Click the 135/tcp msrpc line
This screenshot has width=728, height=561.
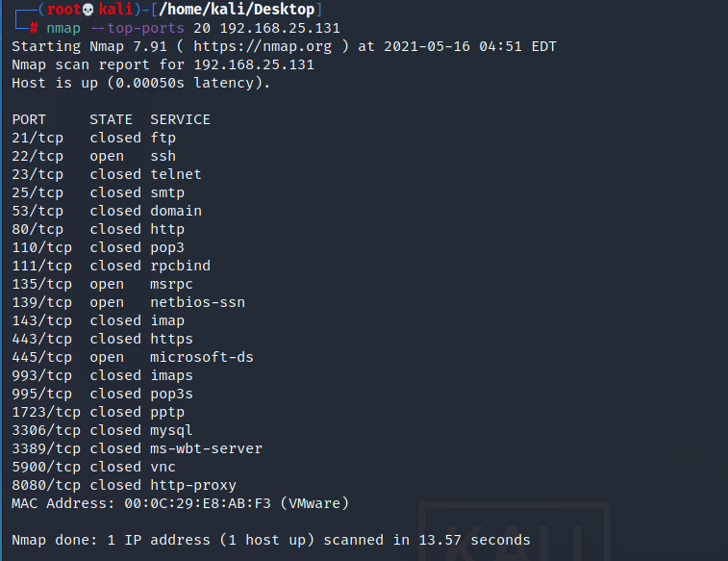point(102,284)
